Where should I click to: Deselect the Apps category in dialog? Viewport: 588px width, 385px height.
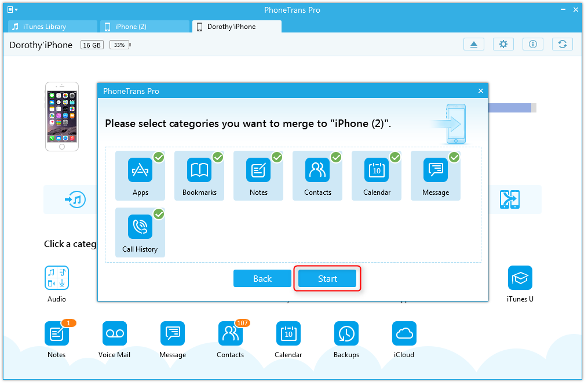point(140,175)
